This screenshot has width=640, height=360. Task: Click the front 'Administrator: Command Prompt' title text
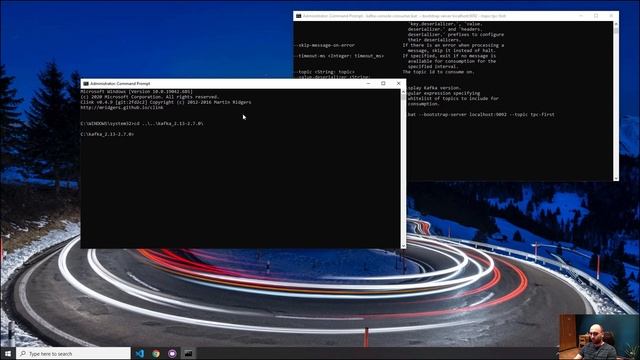(x=120, y=84)
